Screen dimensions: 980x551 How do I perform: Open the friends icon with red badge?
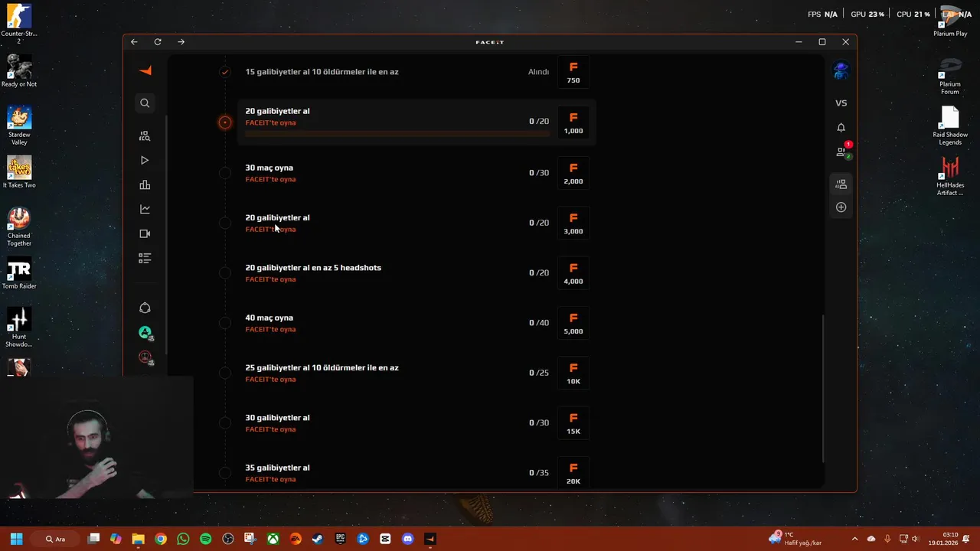pos(842,151)
